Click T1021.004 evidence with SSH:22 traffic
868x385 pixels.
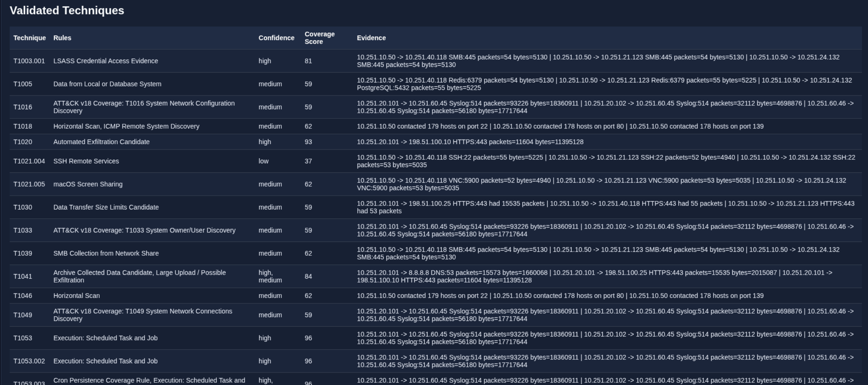click(606, 161)
